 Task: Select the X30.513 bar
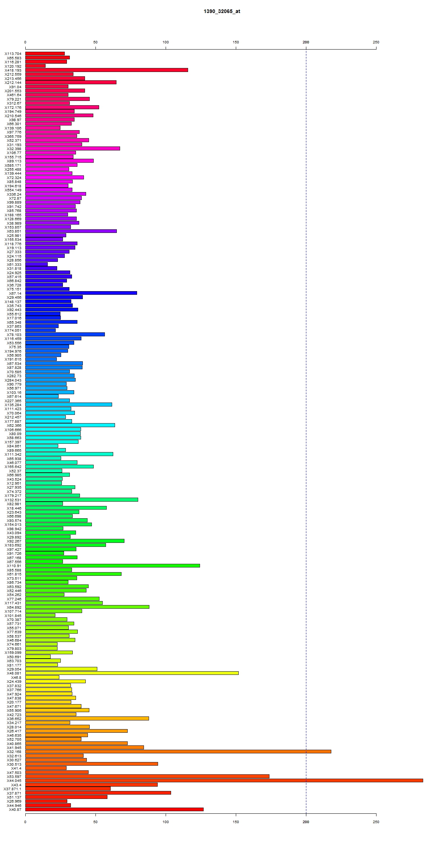click(x=92, y=764)
